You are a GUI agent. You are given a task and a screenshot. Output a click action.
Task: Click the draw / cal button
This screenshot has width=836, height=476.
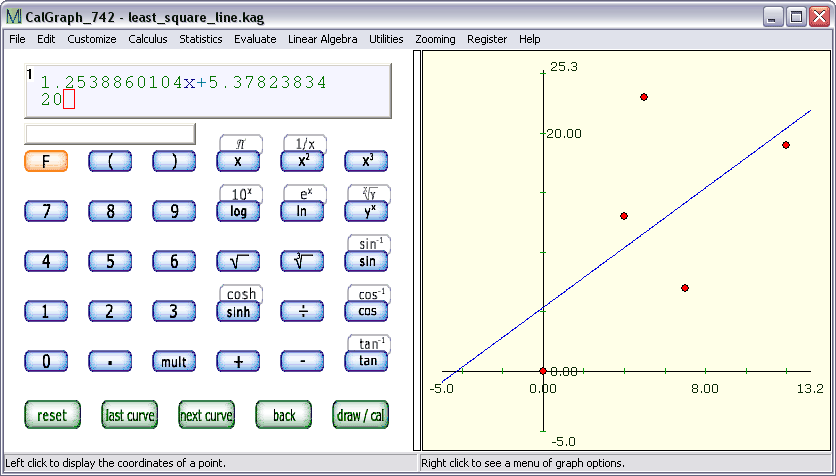click(x=360, y=415)
